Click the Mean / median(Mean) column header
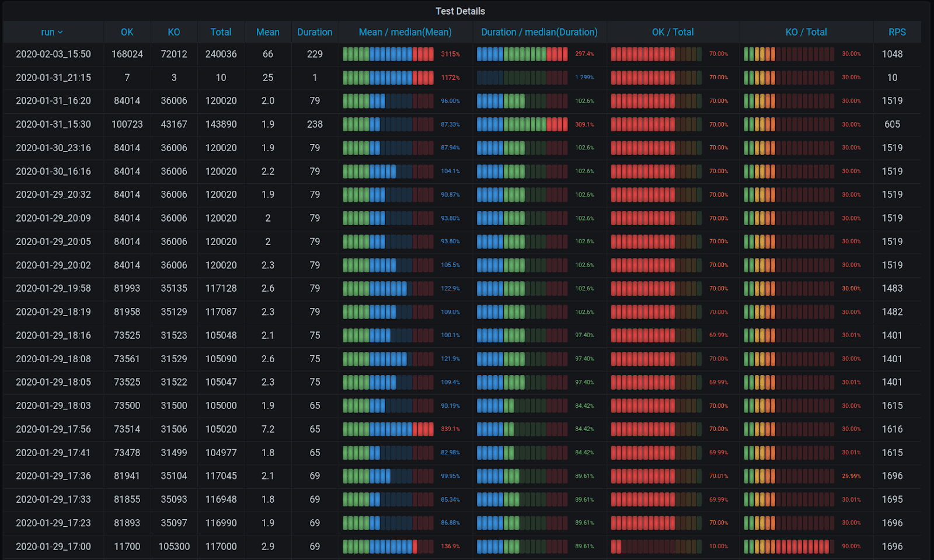934x560 pixels. tap(406, 32)
